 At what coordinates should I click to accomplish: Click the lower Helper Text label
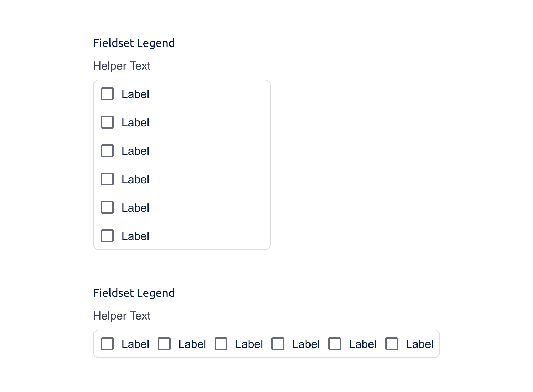coord(122,316)
